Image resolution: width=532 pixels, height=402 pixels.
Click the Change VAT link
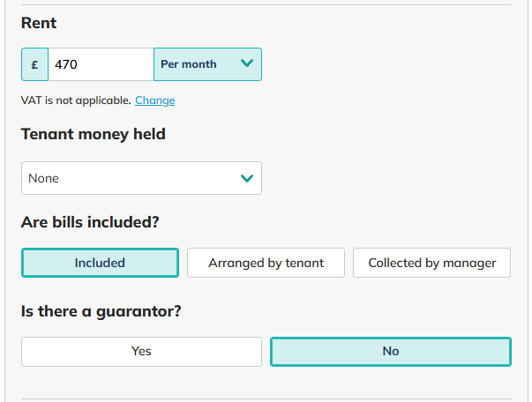tap(155, 100)
